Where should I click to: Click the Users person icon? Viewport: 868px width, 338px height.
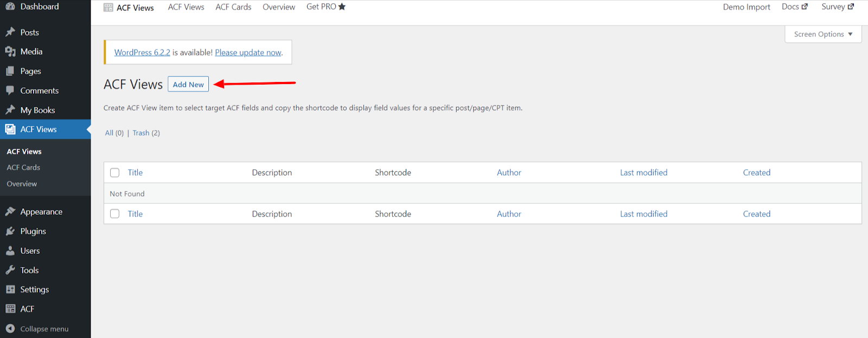click(10, 251)
